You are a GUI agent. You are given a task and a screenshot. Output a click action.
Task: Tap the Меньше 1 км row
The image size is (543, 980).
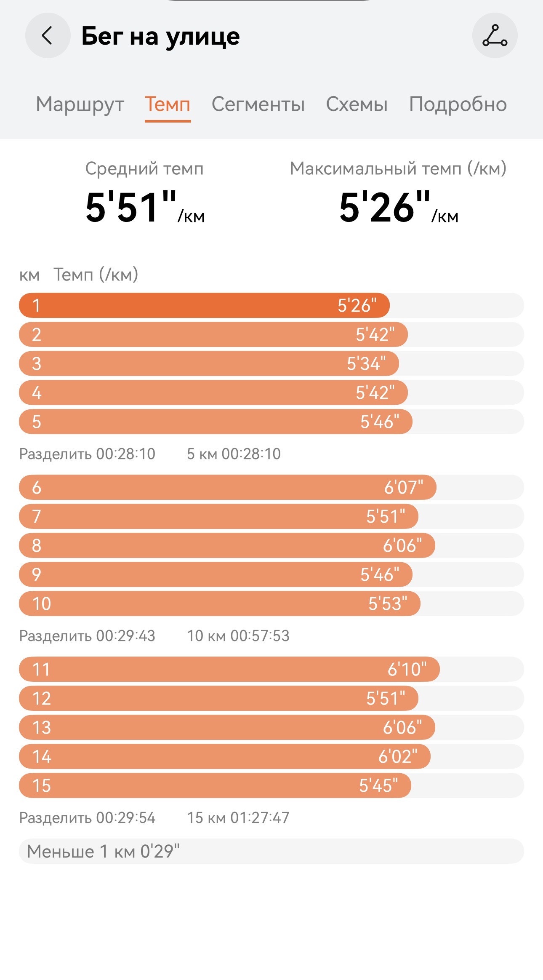tap(271, 851)
